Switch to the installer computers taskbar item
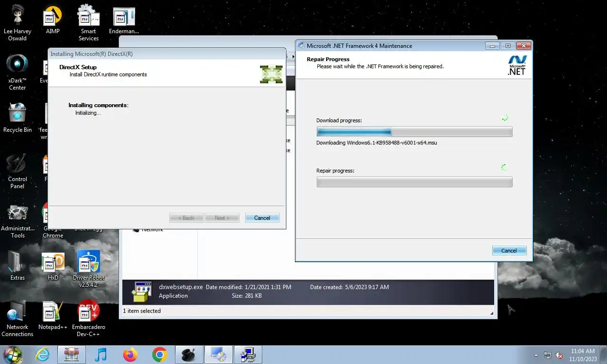This screenshot has width=607, height=364. coord(248,355)
